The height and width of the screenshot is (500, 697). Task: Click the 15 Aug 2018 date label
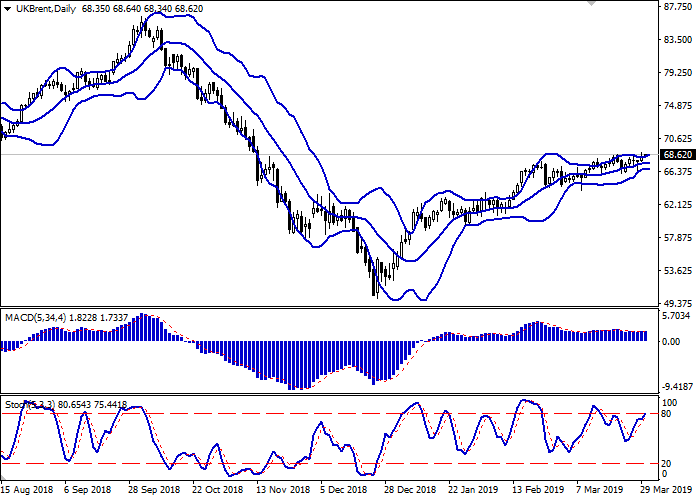click(x=29, y=491)
